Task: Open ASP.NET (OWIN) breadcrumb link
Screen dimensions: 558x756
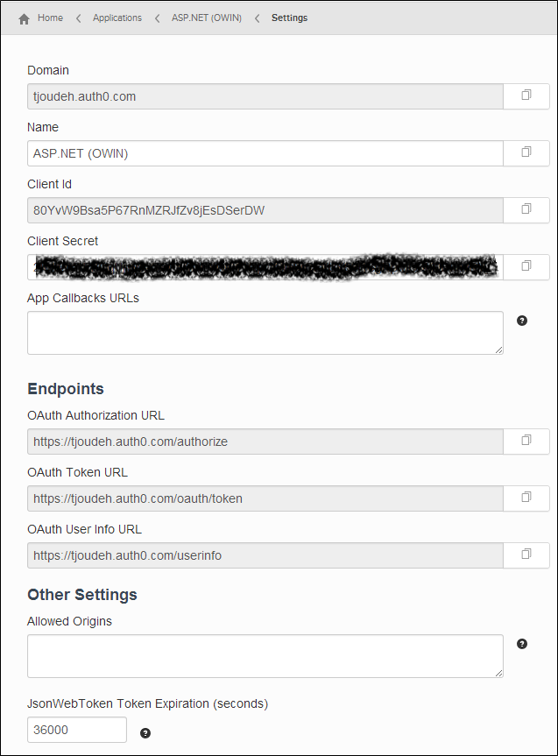Action: click(207, 18)
